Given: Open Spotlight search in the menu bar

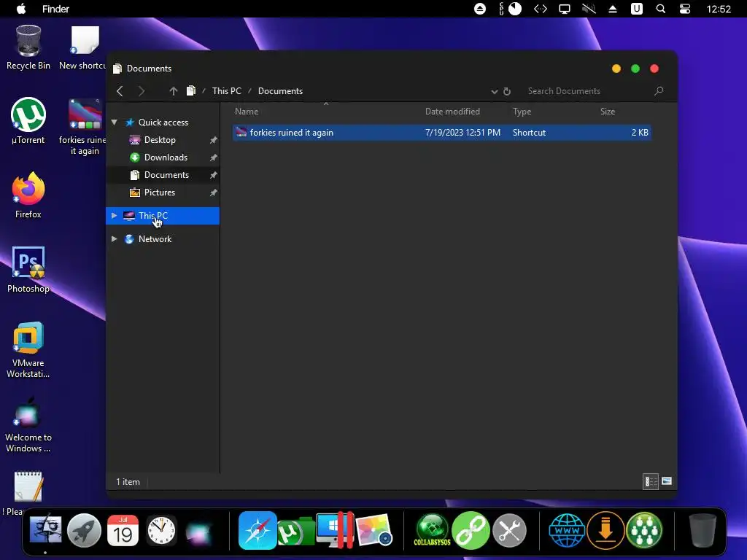Looking at the screenshot, I should [661, 9].
